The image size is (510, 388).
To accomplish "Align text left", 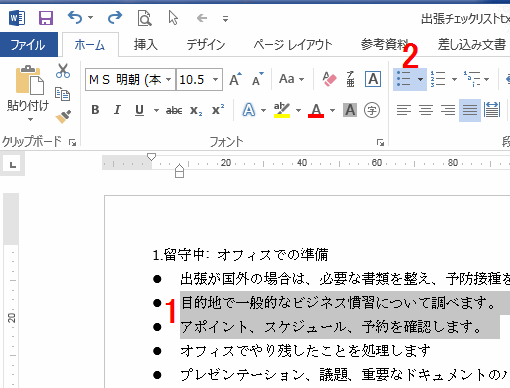I will tap(404, 110).
